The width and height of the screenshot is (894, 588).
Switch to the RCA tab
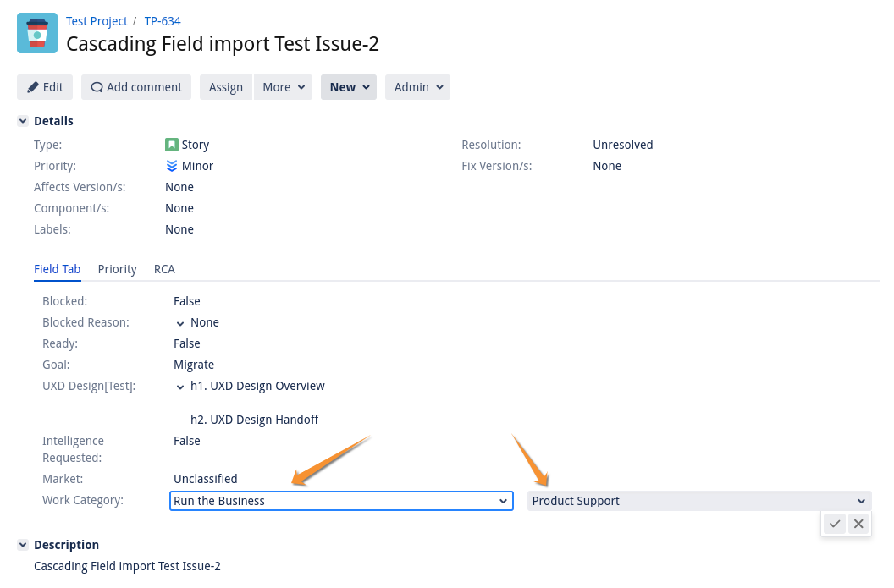pyautogui.click(x=164, y=269)
